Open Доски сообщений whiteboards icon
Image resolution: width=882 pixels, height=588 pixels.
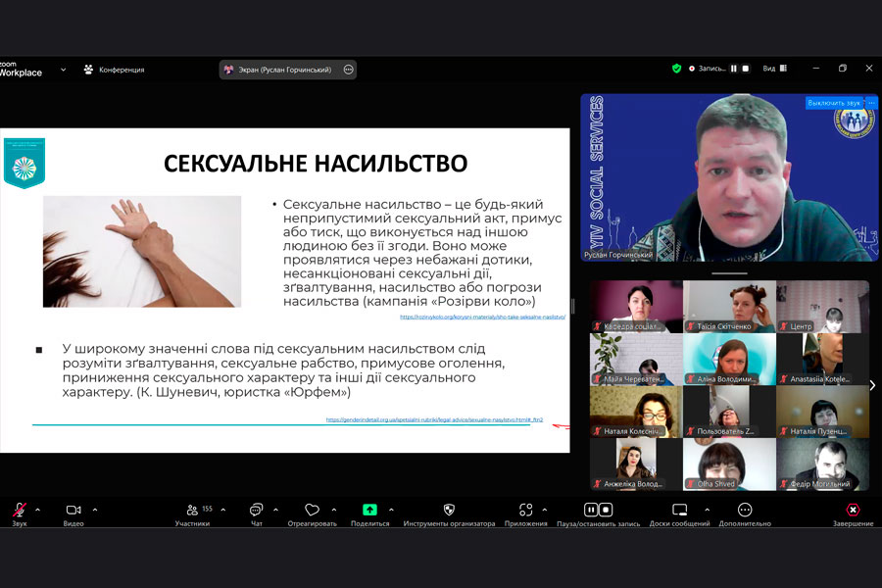coord(679,510)
